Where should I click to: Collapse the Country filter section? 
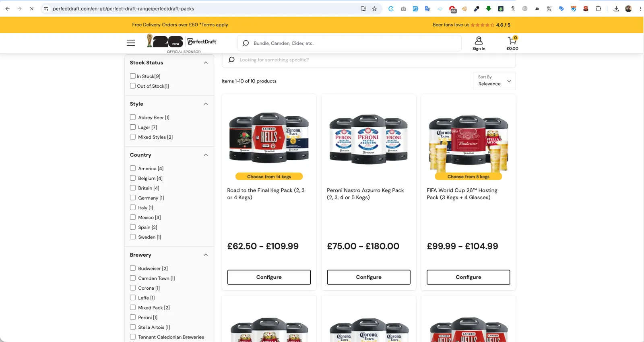[206, 155]
